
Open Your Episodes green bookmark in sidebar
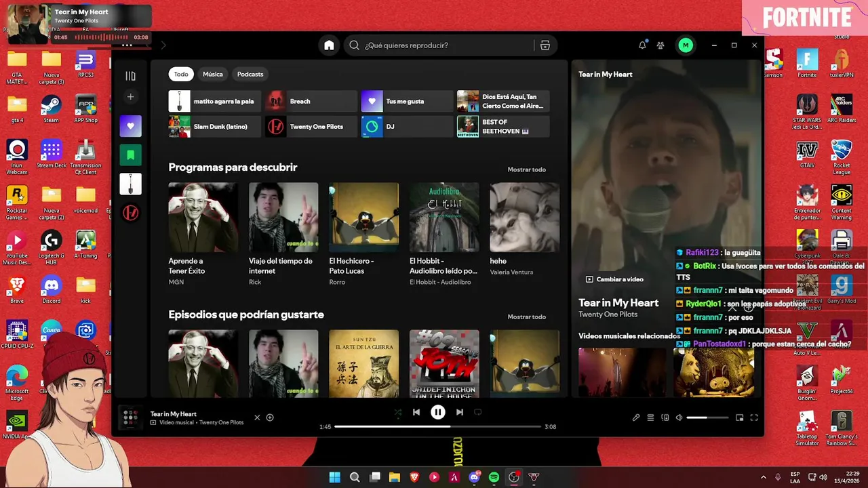click(131, 155)
